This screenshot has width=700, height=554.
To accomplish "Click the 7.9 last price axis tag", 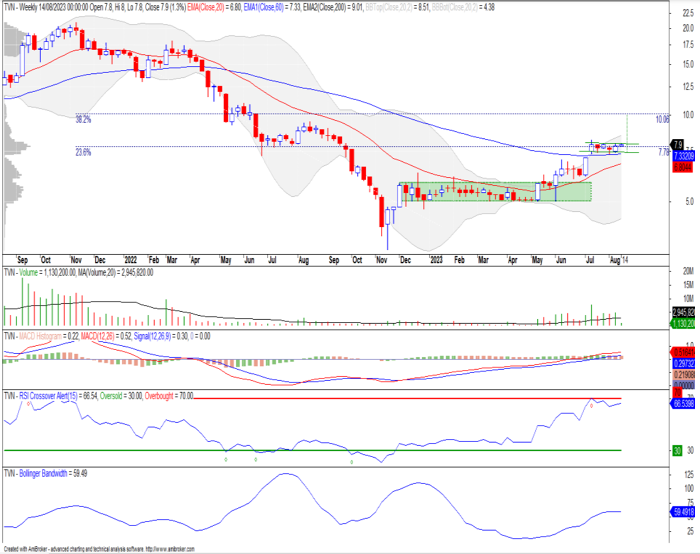I will [x=678, y=145].
